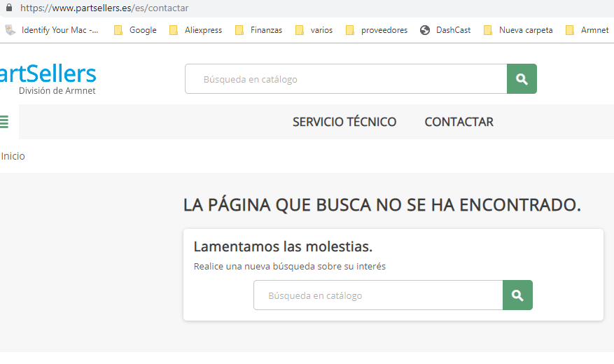Open the Aliexpress bookmarks folder
Viewport: 614px width, 364px height.
click(x=195, y=30)
